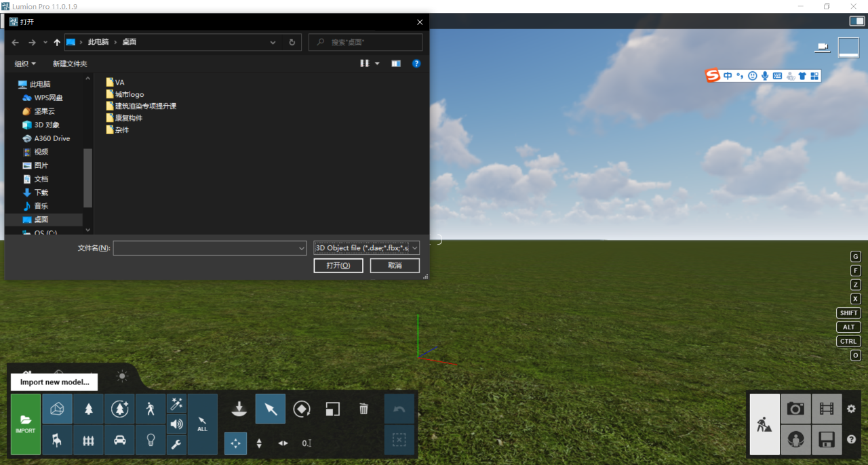The width and height of the screenshot is (868, 465).
Task: Expand the filename combo box arrow
Action: coord(302,249)
